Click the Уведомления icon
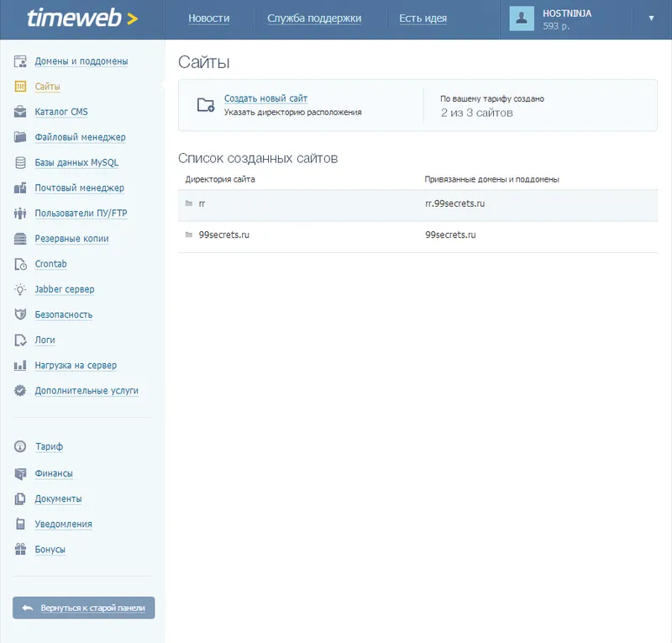This screenshot has height=643, width=672. [x=20, y=524]
